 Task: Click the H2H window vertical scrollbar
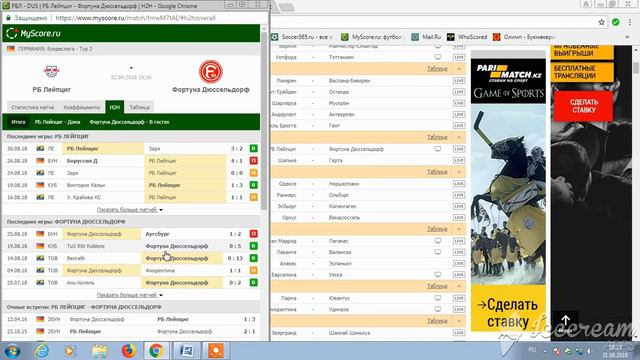click(264, 122)
